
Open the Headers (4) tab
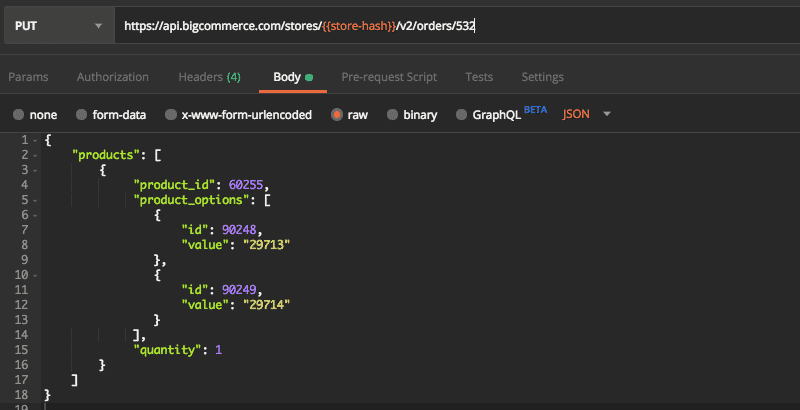[x=209, y=77]
